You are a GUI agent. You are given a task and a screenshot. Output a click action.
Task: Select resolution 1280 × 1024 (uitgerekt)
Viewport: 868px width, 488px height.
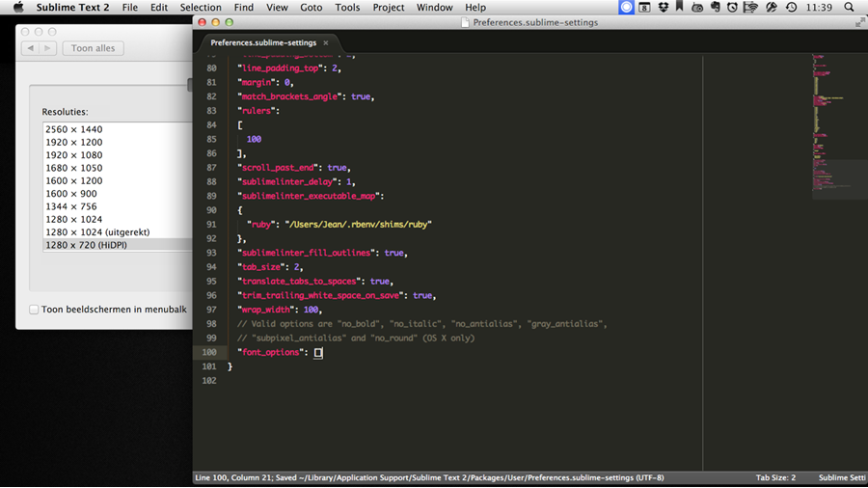[118, 231]
